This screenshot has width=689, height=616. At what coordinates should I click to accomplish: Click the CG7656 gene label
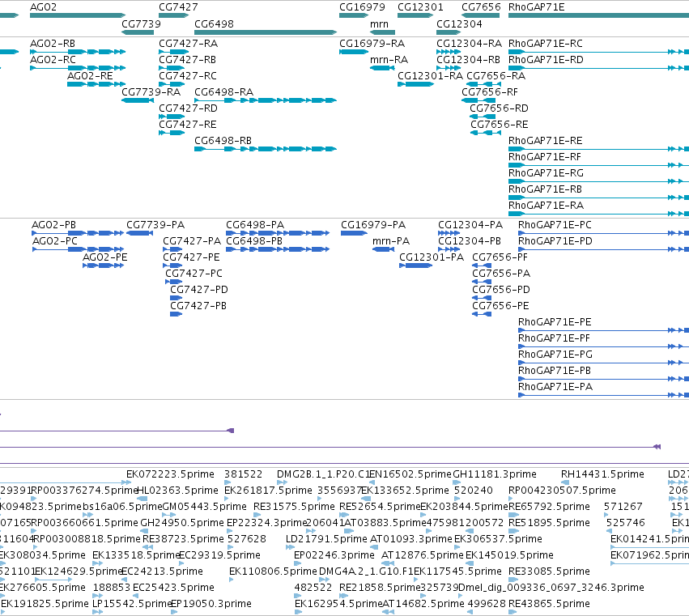point(481,7)
